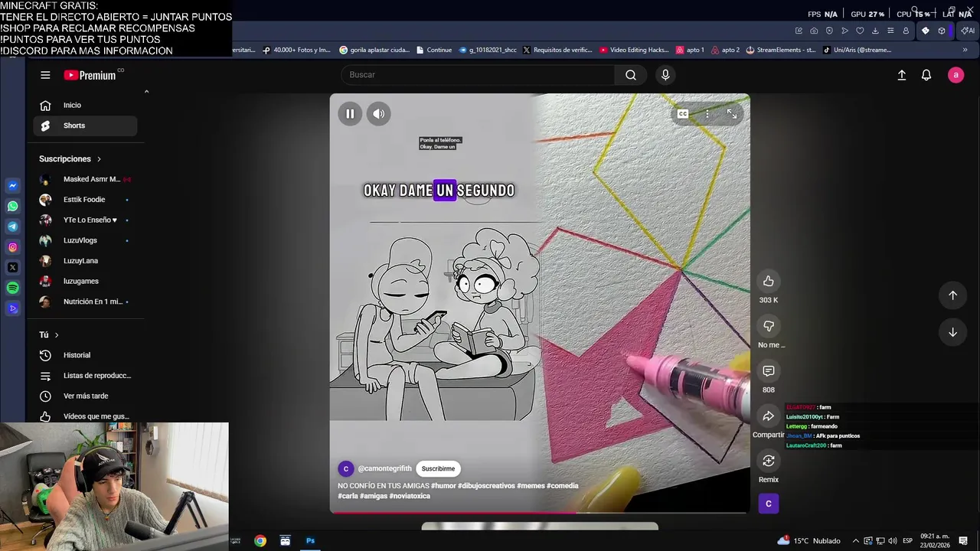Open Telegram in browser sidebar
The height and width of the screenshot is (551, 980).
click(x=12, y=227)
